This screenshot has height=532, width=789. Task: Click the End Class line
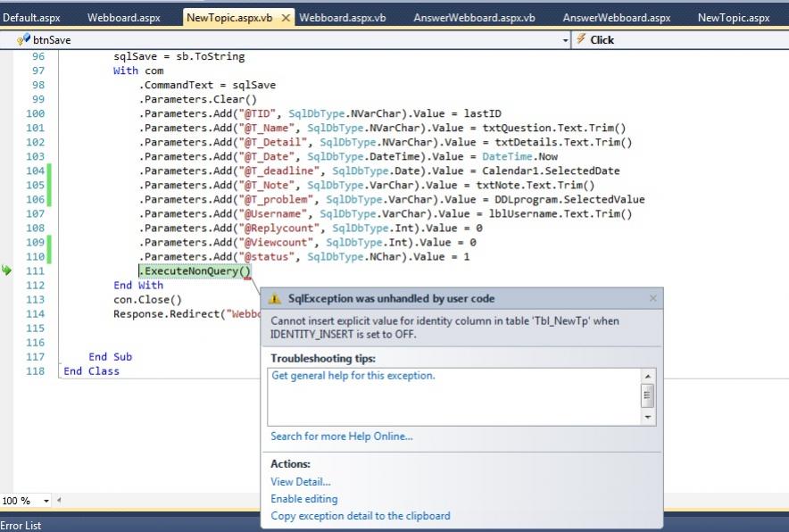pos(91,371)
